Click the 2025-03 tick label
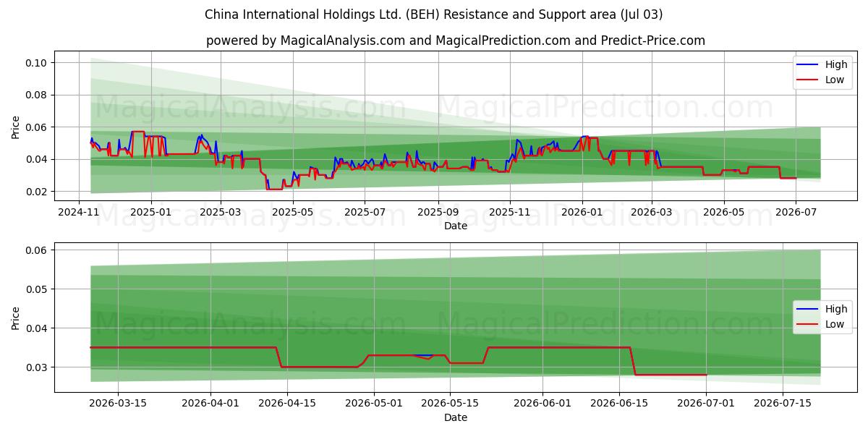The image size is (868, 434). tap(221, 212)
